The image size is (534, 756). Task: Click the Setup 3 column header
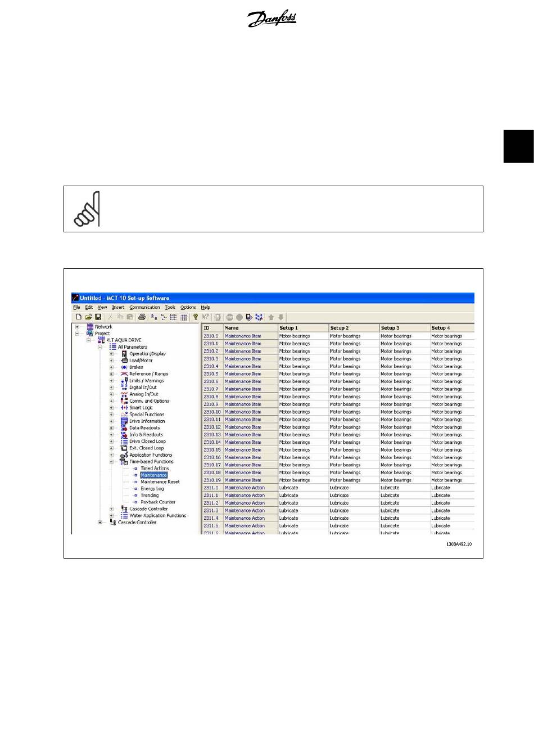tap(404, 328)
